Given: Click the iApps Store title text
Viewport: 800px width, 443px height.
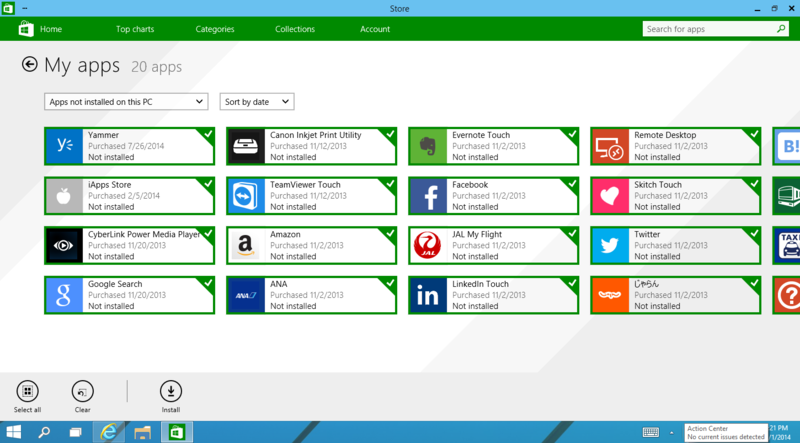Looking at the screenshot, I should point(109,185).
